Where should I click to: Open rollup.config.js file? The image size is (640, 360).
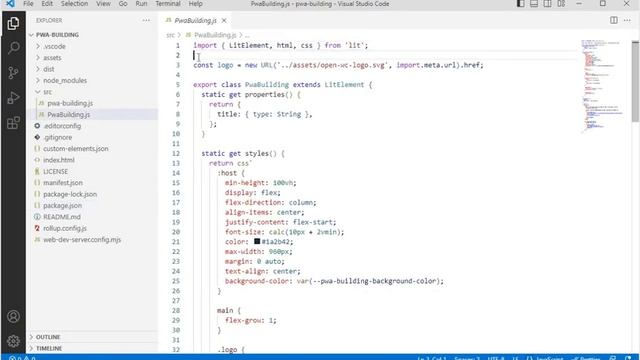coord(65,229)
